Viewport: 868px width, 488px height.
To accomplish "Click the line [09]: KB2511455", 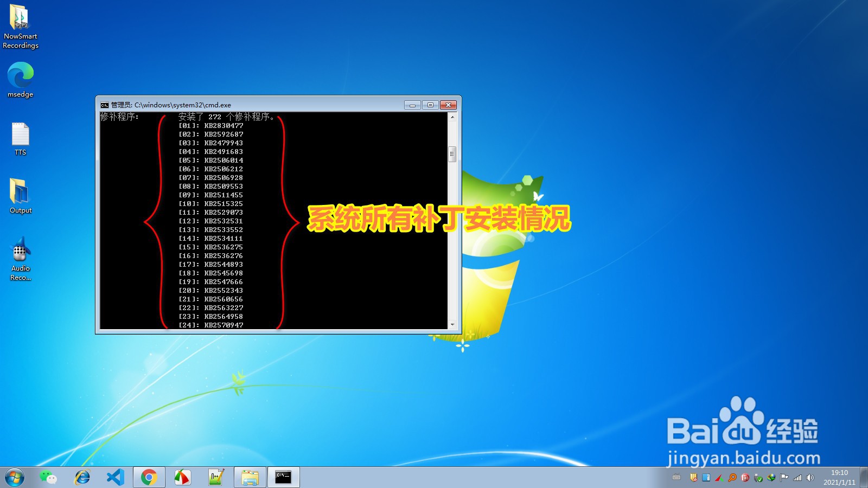I will click(x=211, y=195).
